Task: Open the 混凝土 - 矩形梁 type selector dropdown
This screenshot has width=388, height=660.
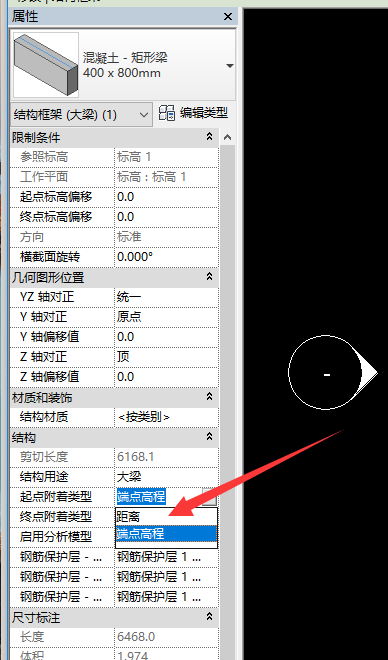Action: click(230, 66)
